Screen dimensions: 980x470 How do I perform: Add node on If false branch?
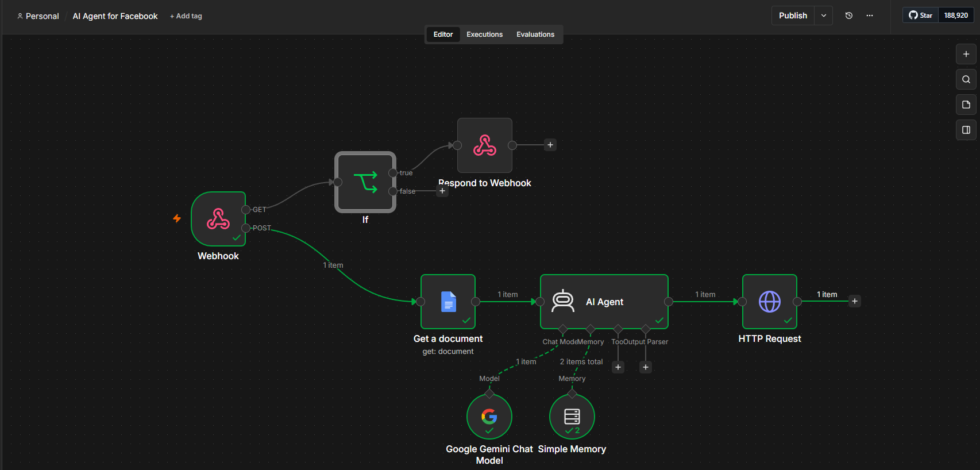click(442, 191)
